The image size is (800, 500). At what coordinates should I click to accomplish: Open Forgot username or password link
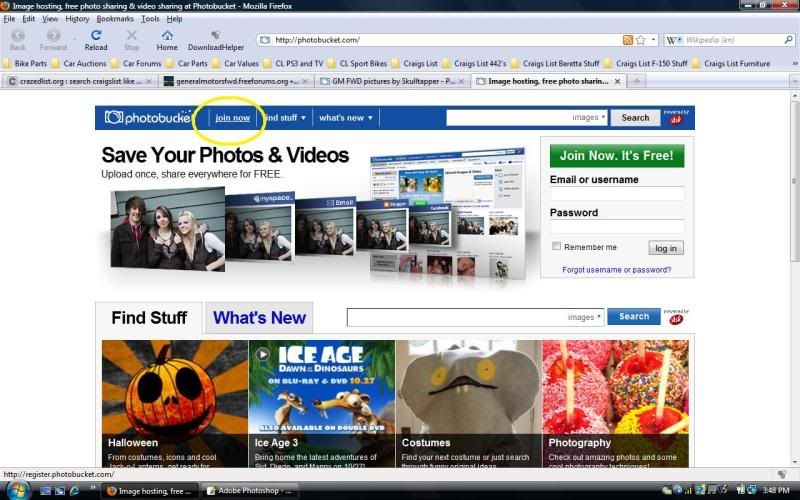(x=616, y=270)
